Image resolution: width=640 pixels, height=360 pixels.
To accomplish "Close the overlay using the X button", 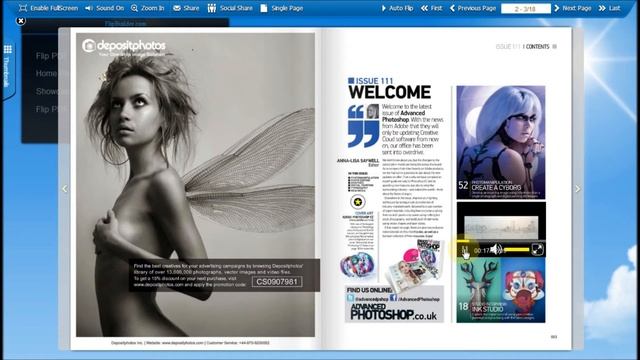I will click(21, 21).
